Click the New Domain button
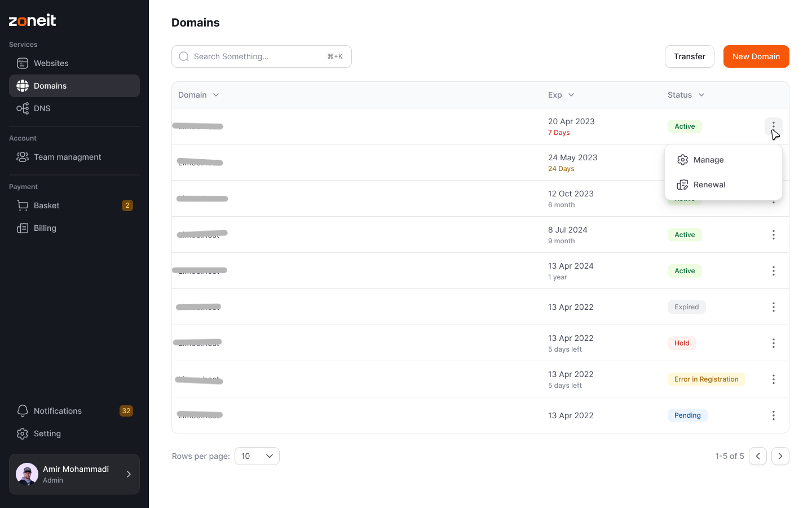Screen dimensions: 812x508 [x=756, y=56]
